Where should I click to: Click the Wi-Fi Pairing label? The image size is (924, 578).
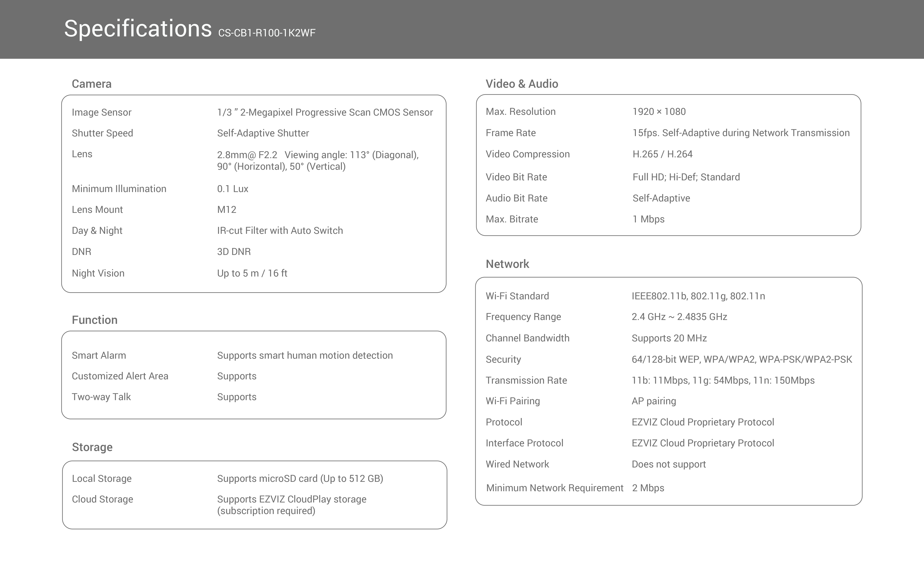(513, 401)
